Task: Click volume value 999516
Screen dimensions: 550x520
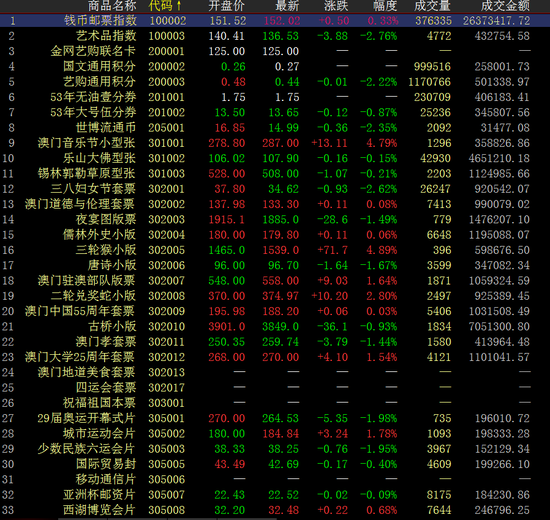Action: (432, 67)
